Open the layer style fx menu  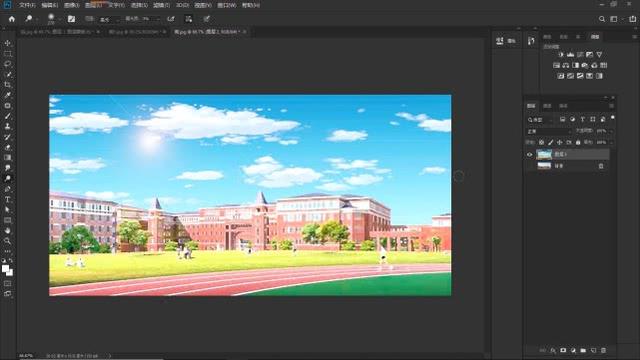[553, 350]
